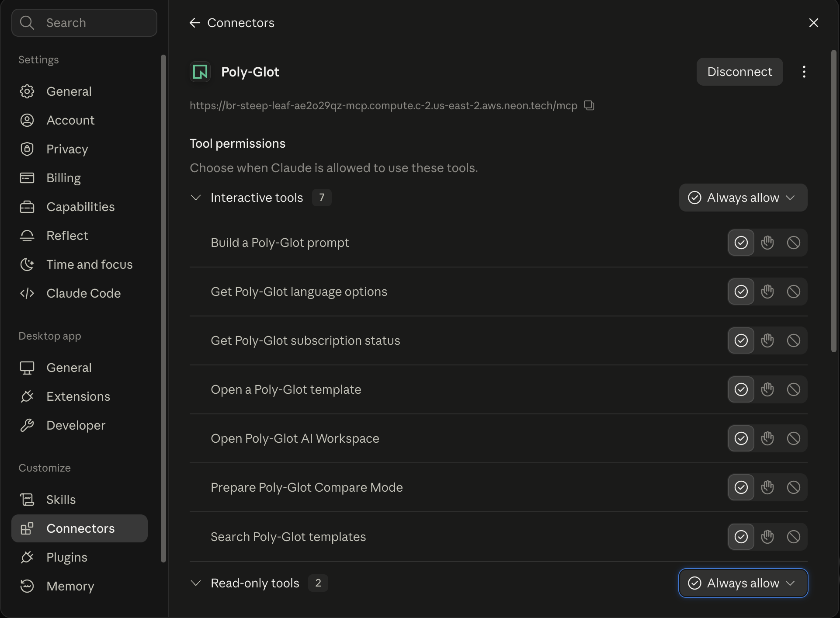Open Time and focus settings

pos(80,264)
